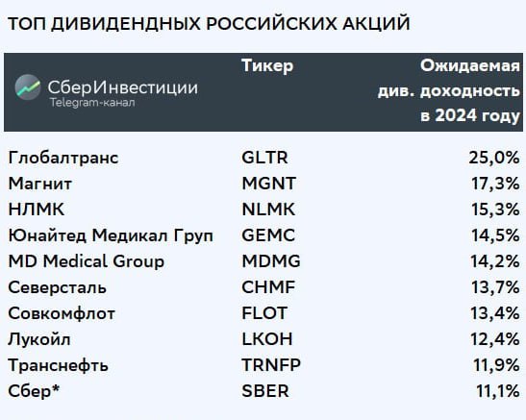This screenshot has height=420, width=526.
Task: Click the FLOT ticker cell
Action: tap(264, 313)
